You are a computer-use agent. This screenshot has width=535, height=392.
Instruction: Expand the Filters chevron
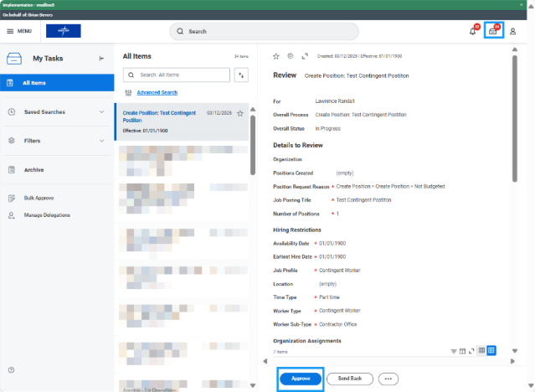(x=101, y=141)
